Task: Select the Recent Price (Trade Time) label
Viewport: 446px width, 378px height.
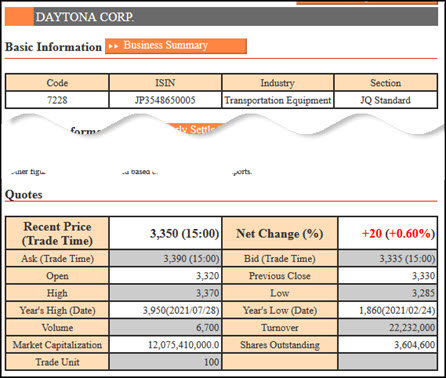Action: click(57, 233)
